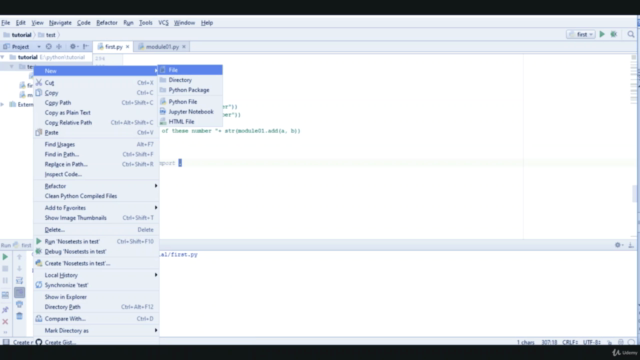The width and height of the screenshot is (640, 360).
Task: Switch to the first.py tab
Action: click(x=113, y=47)
